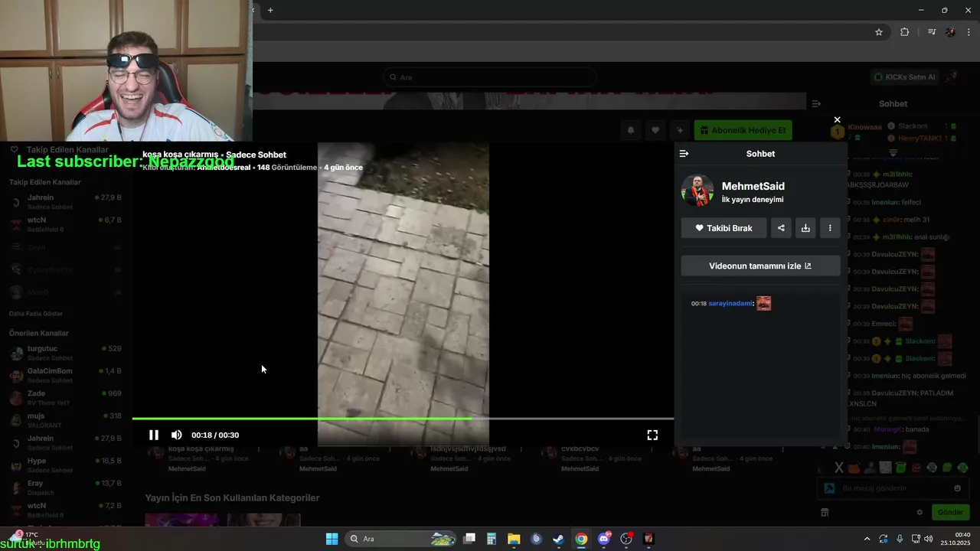Viewport: 980px width, 551px height.
Task: Open Chrome extensions puzzle icon
Action: click(904, 32)
